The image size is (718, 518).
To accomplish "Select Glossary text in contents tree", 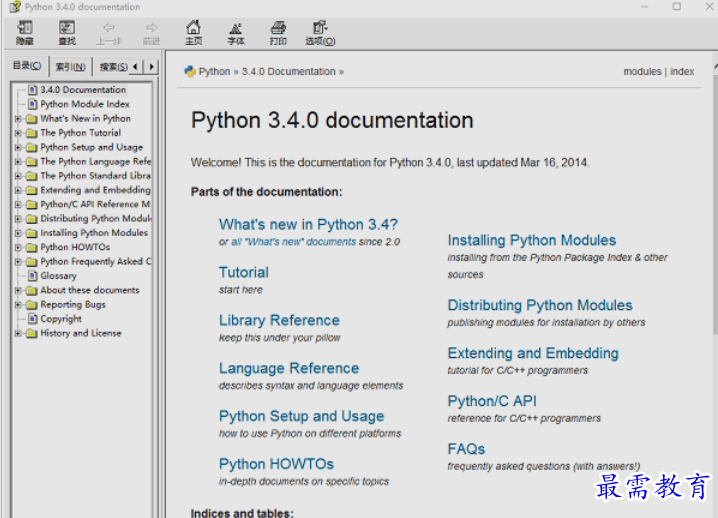I will tap(58, 276).
